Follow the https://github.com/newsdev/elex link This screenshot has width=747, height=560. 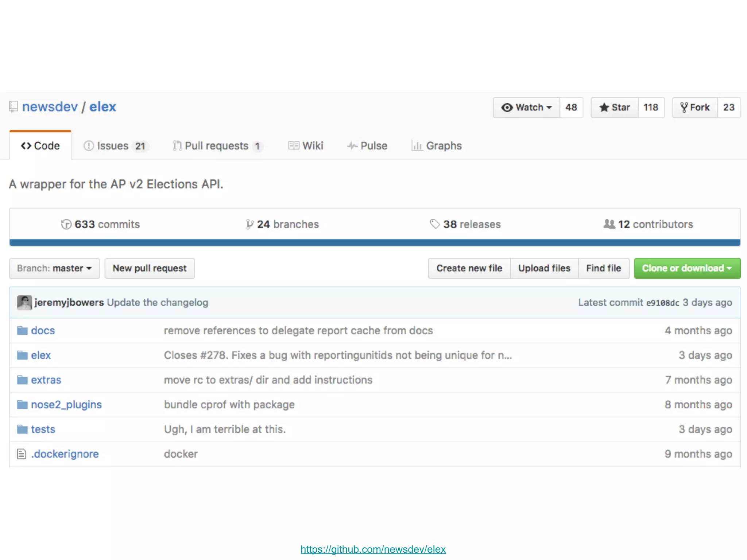pyautogui.click(x=373, y=549)
